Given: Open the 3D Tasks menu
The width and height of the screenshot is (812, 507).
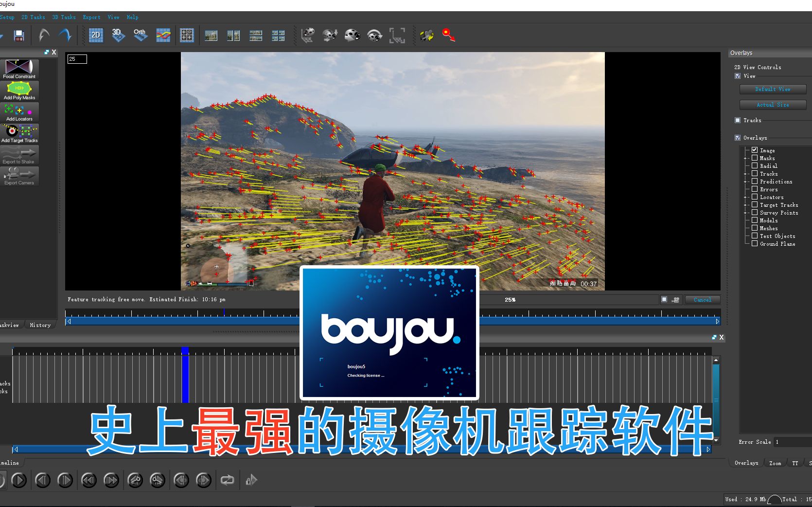Looking at the screenshot, I should pos(64,17).
